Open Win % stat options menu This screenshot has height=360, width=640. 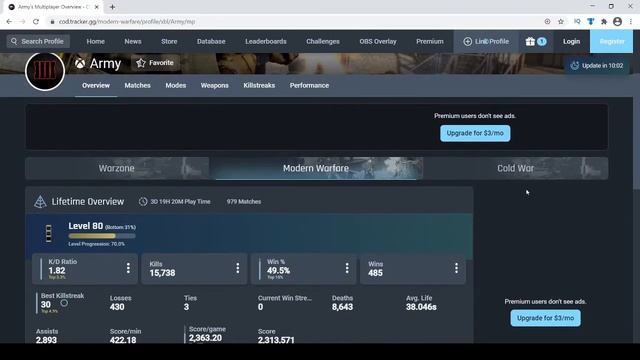click(x=347, y=268)
